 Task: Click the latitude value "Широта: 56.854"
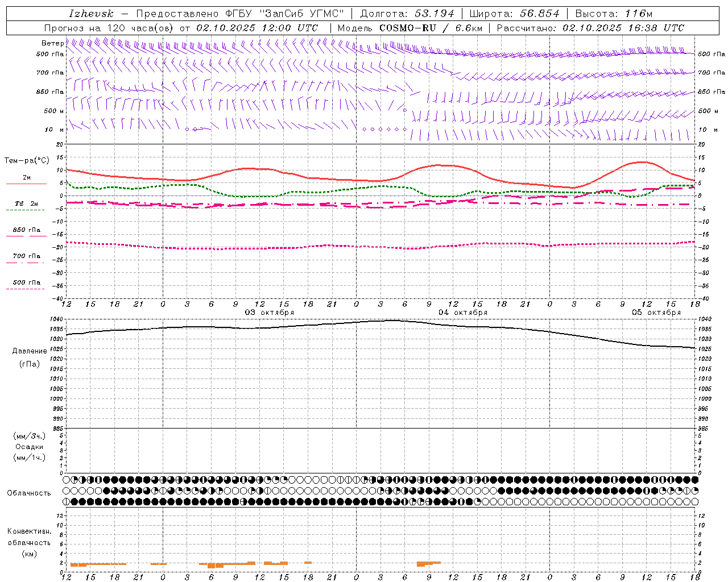[x=515, y=14]
